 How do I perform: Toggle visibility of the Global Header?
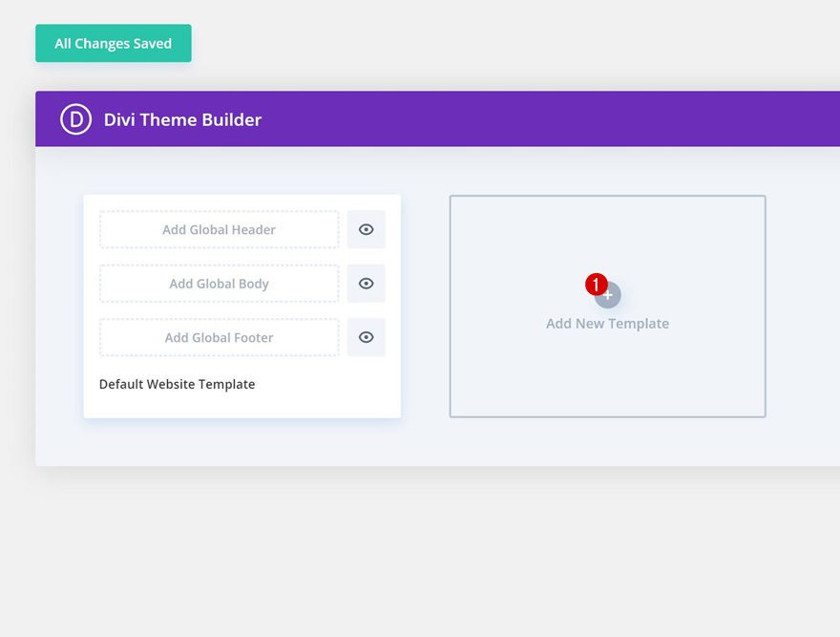tap(366, 229)
